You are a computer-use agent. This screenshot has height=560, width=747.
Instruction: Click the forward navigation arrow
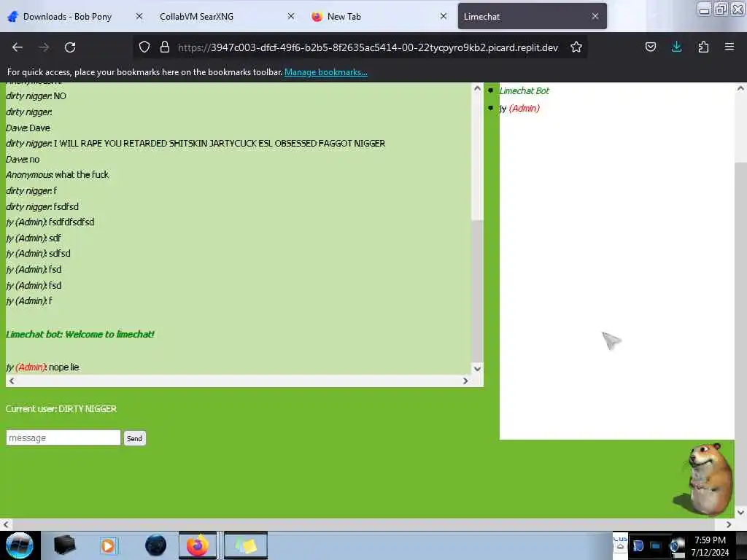[x=44, y=47]
